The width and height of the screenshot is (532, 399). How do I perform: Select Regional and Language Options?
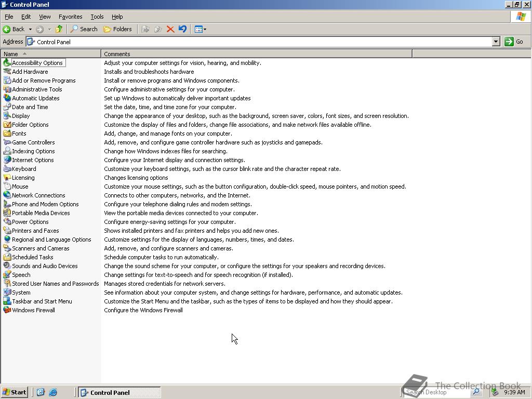pos(51,239)
